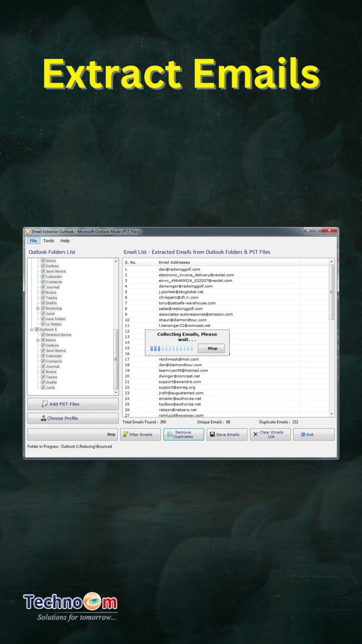Select the chrispalm@cfl.rr.com row
Viewport: 362px width, 644px height.
(x=226, y=298)
